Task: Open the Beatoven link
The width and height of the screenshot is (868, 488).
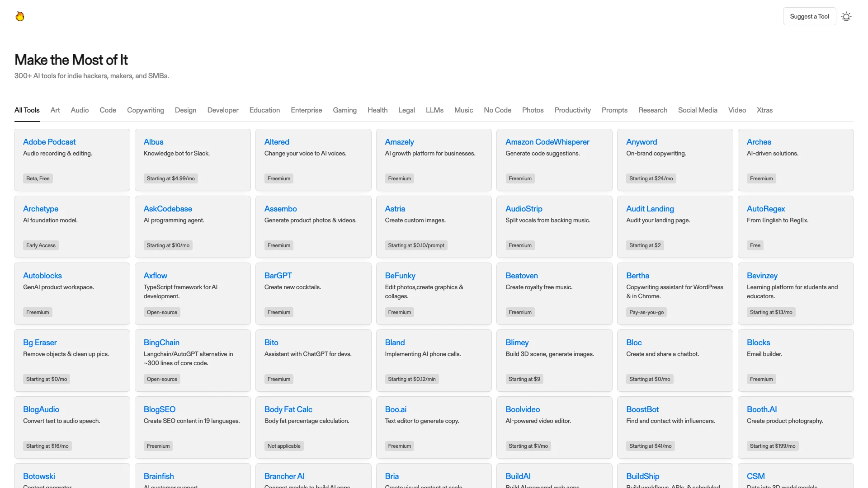Action: [521, 276]
